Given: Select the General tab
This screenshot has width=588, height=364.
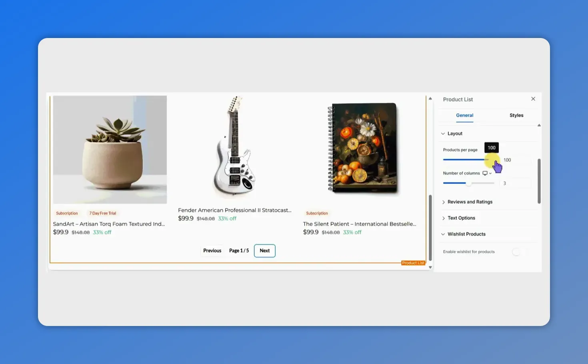Looking at the screenshot, I should click(464, 115).
